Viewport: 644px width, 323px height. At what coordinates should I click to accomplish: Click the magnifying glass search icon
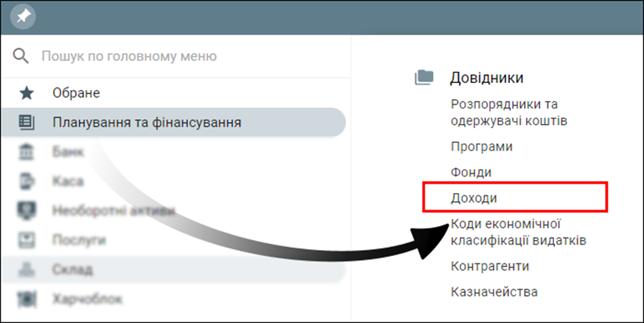pyautogui.click(x=21, y=56)
